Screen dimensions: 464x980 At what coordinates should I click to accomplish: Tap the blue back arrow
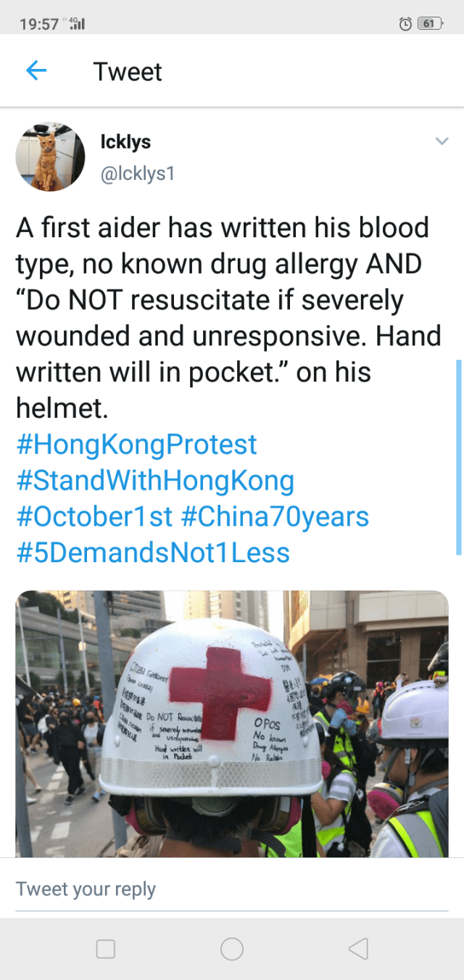coord(36,71)
